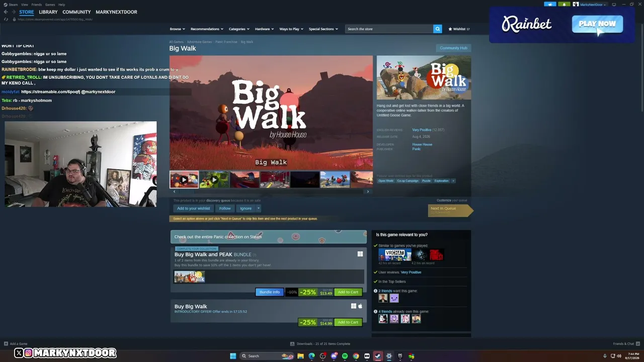644x362 pixels.
Task: Click the House House developer link
Action: pos(422,144)
